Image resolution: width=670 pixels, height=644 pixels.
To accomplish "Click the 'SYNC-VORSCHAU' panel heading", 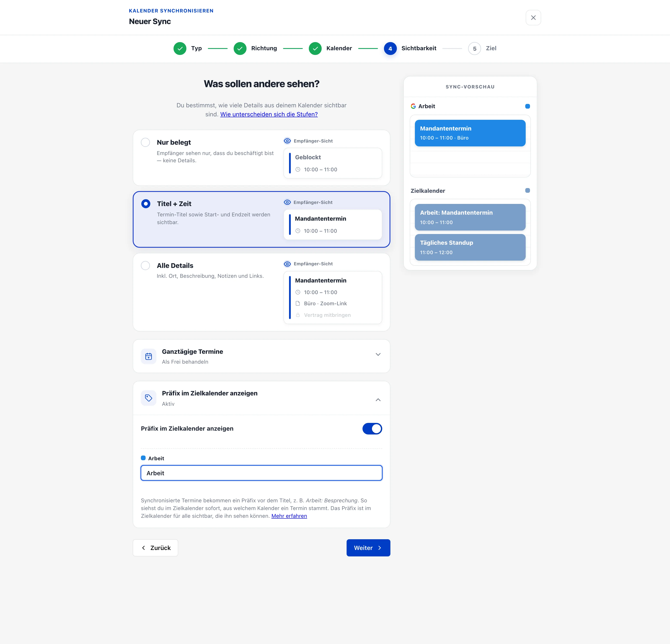I will pos(470,87).
